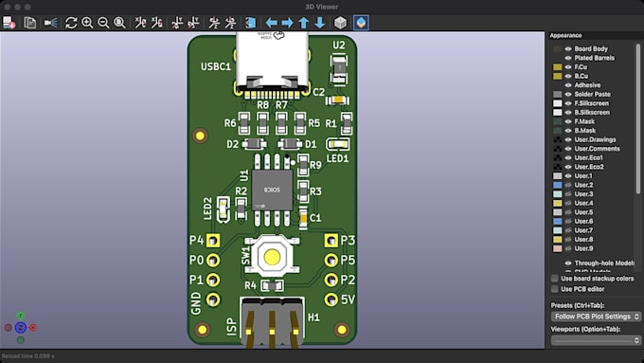
Task: Click the B.Cu color swatch
Action: pyautogui.click(x=557, y=76)
